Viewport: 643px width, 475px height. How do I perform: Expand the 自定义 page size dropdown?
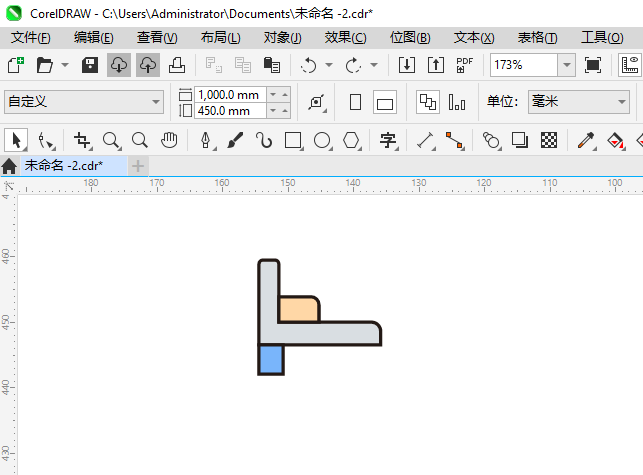point(156,102)
